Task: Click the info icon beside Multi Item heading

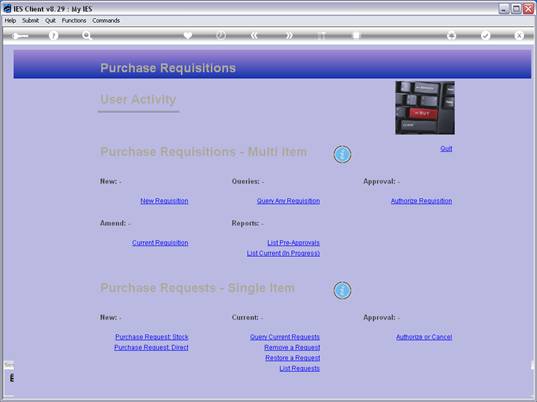Action: click(342, 154)
